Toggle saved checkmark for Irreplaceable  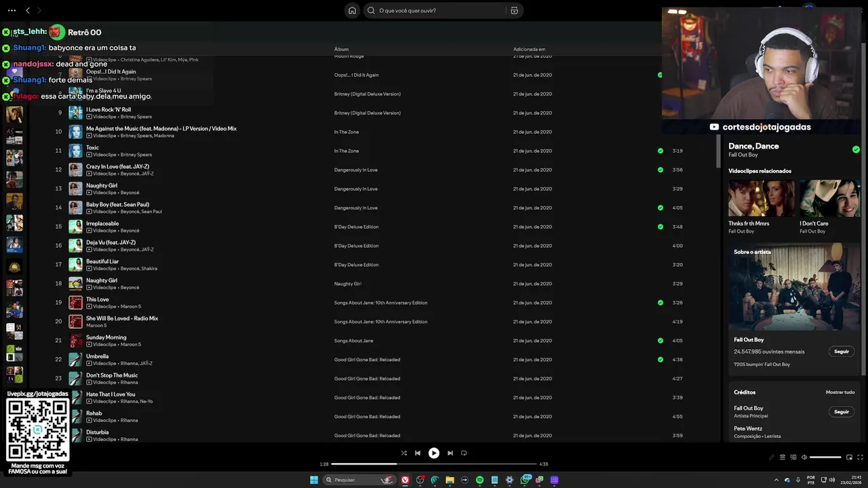click(x=660, y=226)
